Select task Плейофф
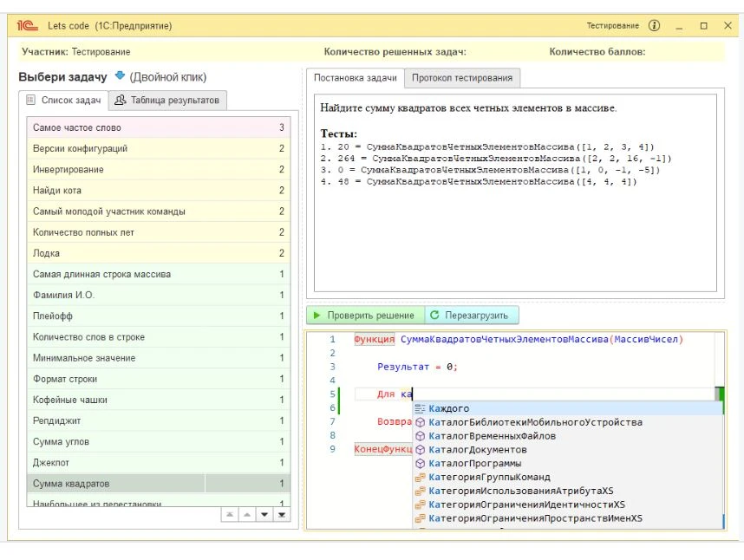Screen dimensions: 744x560 [x=159, y=316]
